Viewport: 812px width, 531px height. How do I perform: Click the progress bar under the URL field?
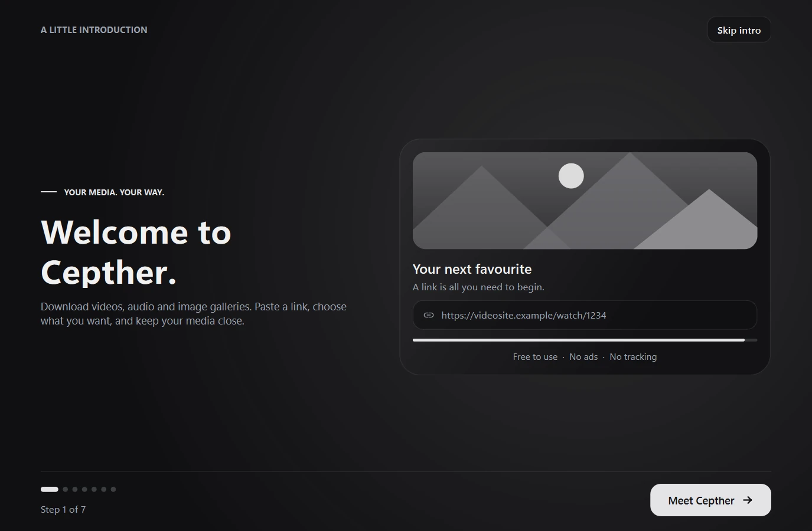click(x=585, y=340)
